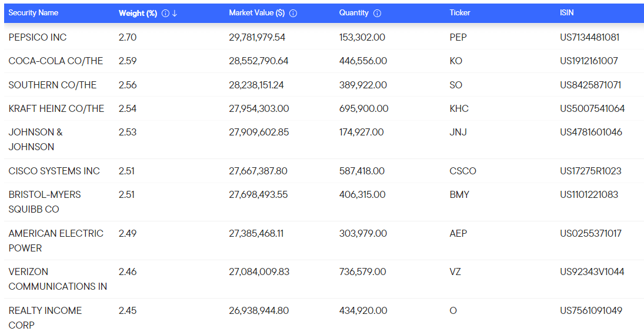Image resolution: width=644 pixels, height=331 pixels.
Task: Select KRAFT HEINZ CO/THE security name
Action: [56, 108]
